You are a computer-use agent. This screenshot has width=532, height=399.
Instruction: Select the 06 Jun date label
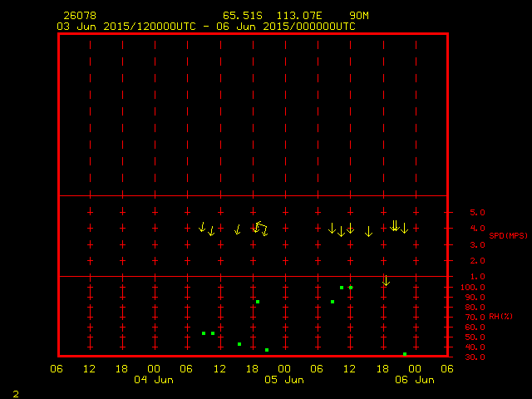click(413, 380)
